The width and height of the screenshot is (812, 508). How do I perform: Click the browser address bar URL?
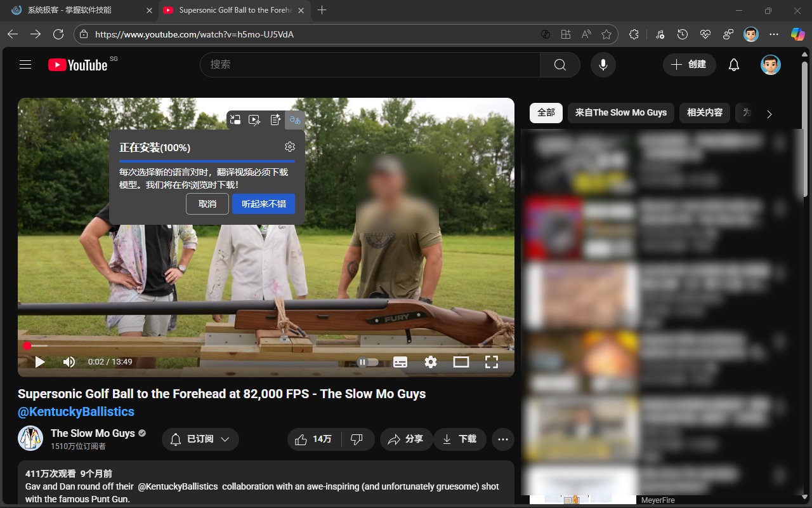point(194,34)
